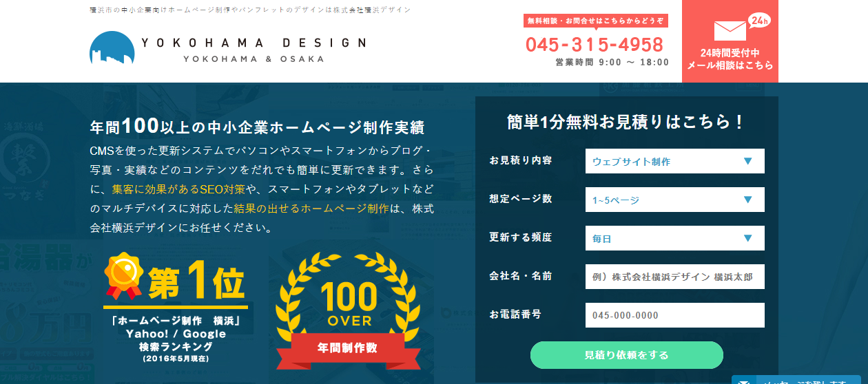Focus the お電話番号 phone input field
This screenshot has width=868, height=384.
674,315
